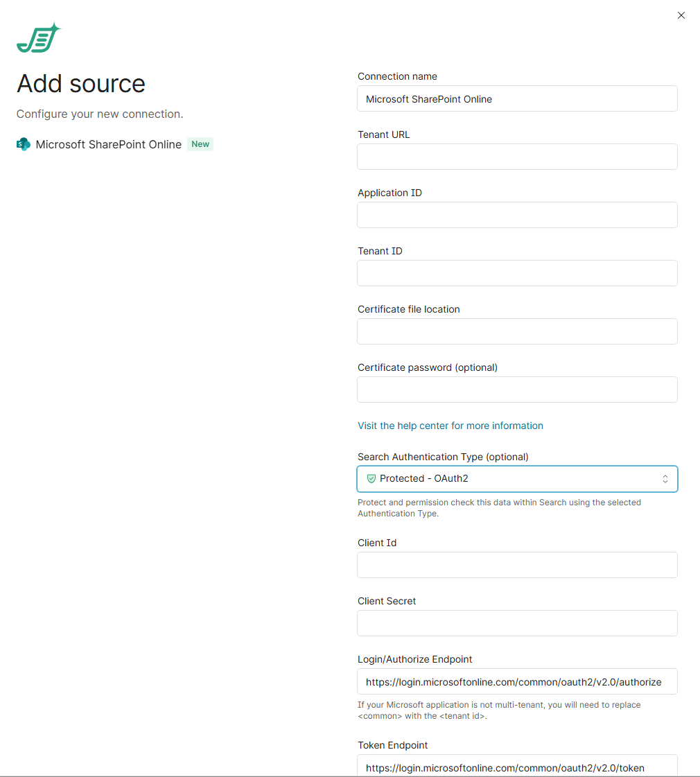Click the Connection name input field

[x=516, y=98]
